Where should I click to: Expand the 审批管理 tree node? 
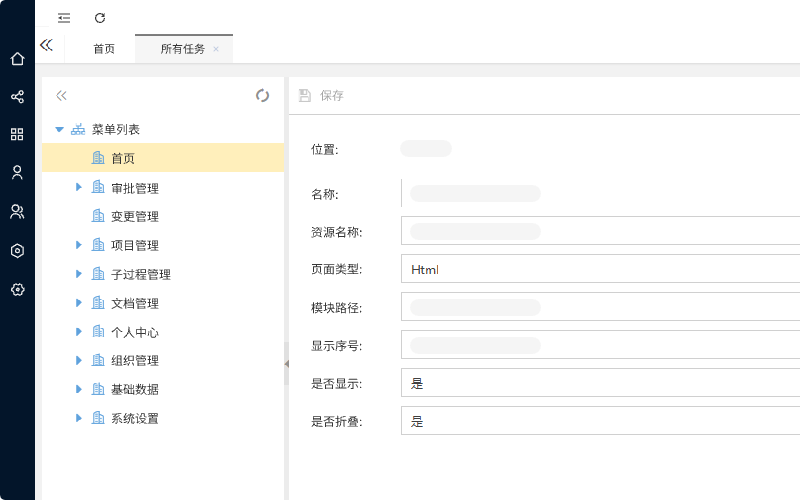point(79,187)
